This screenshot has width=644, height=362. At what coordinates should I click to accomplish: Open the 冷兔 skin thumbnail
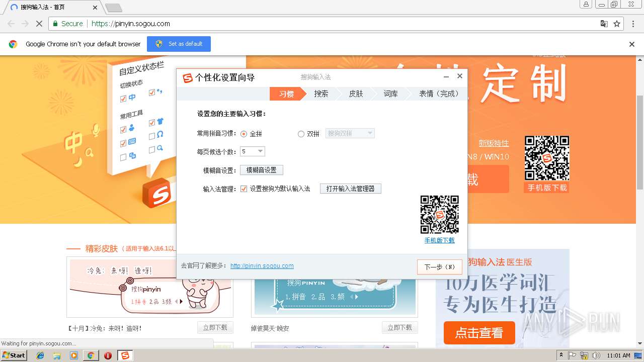150,287
